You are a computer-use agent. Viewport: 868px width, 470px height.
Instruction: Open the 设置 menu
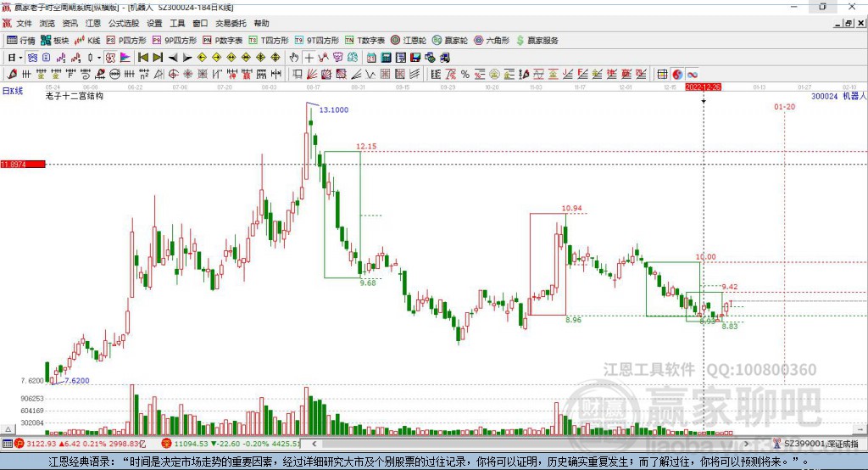coord(154,23)
